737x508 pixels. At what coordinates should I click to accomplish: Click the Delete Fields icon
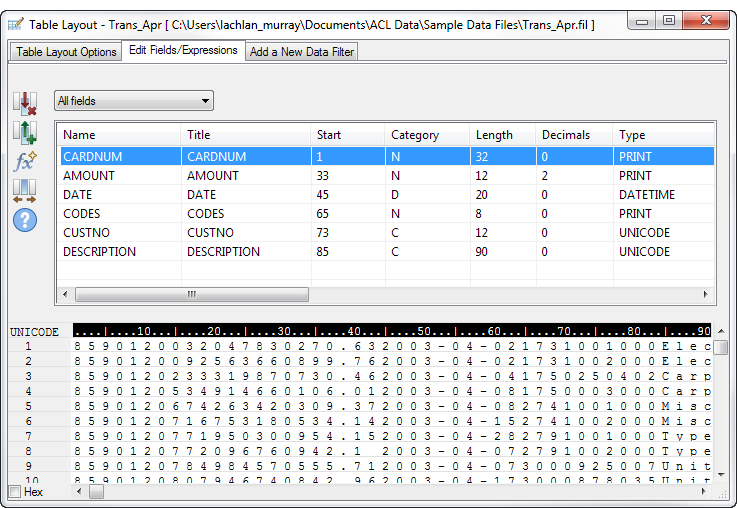point(24,103)
